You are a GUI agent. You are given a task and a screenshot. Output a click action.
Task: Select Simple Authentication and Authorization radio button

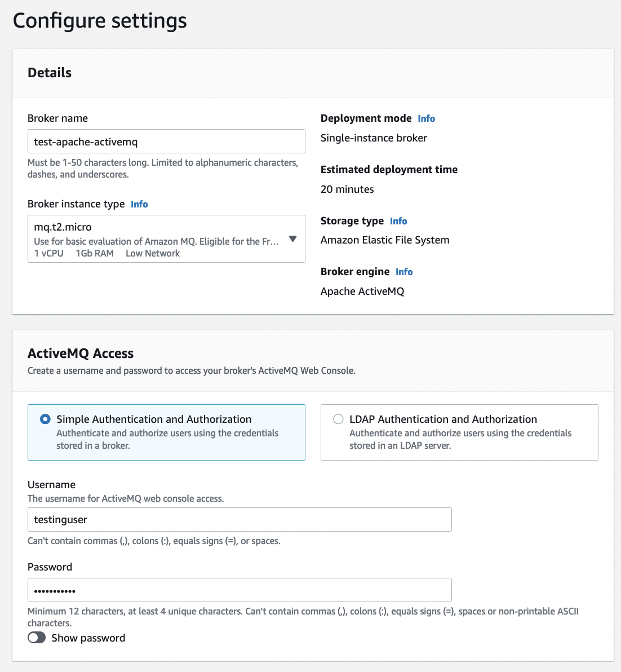(x=45, y=419)
